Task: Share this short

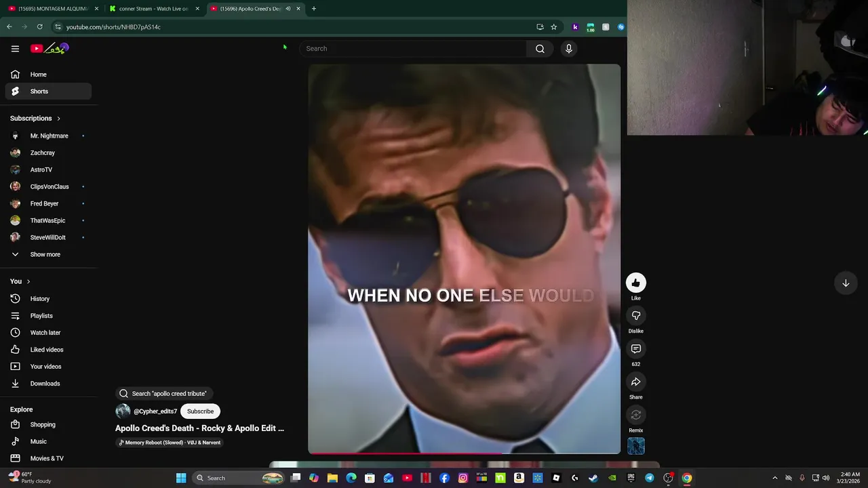Action: (x=635, y=382)
